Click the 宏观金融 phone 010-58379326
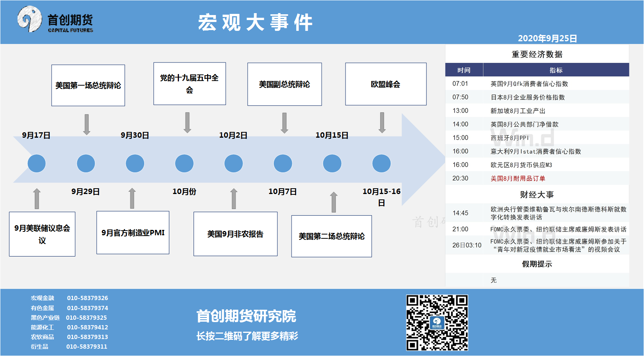This screenshot has width=644, height=356. pos(88,298)
